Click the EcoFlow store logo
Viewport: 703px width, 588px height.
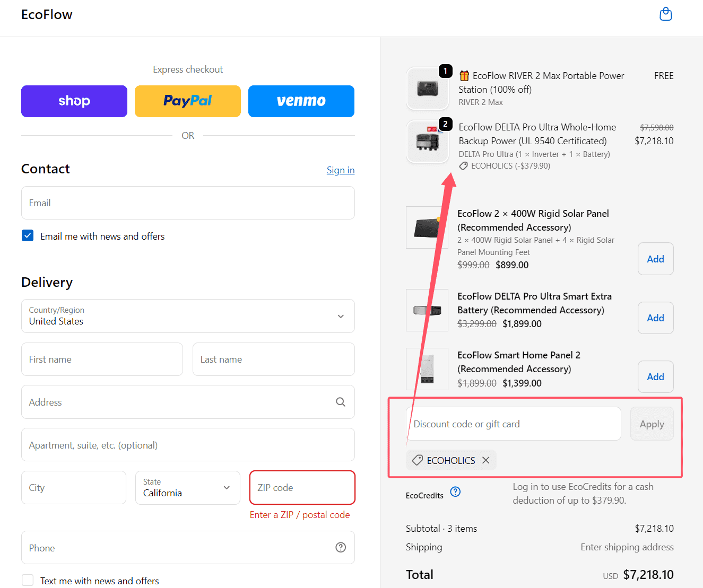pos(47,15)
